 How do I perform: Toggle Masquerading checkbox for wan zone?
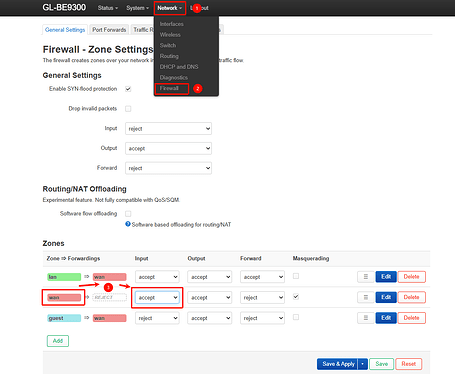[x=296, y=297]
